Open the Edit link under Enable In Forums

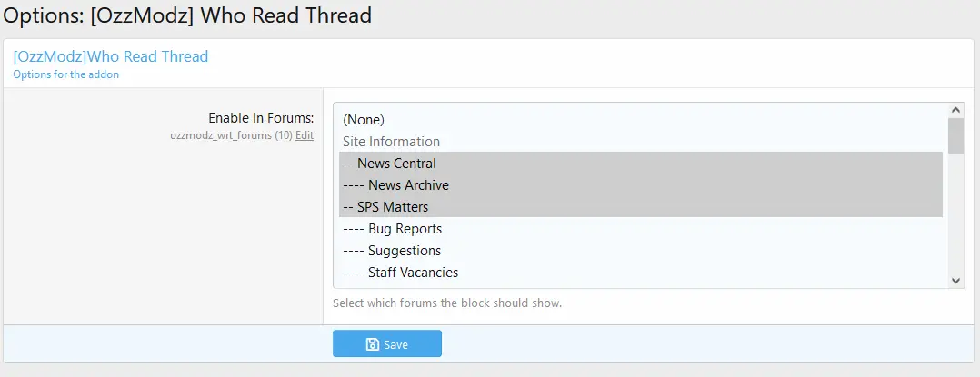point(304,135)
